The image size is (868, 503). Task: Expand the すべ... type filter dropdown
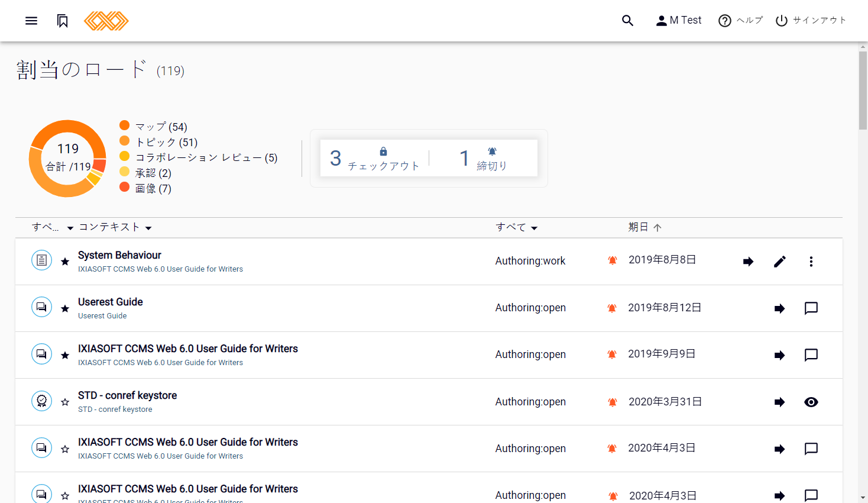coord(53,227)
